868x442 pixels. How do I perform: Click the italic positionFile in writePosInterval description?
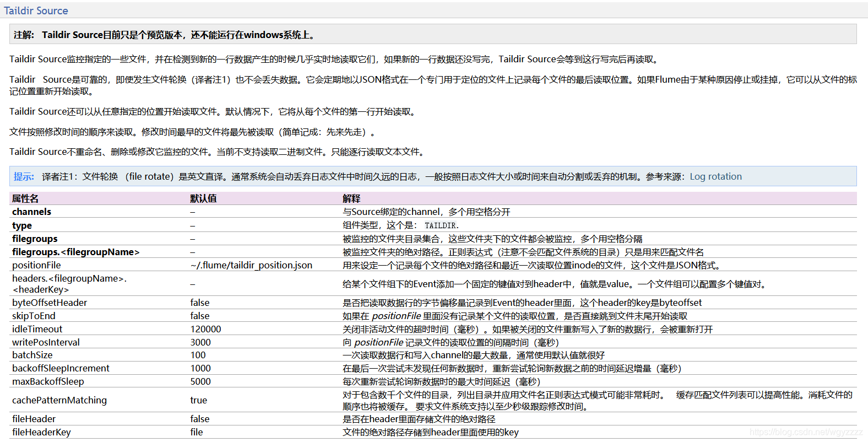(379, 342)
